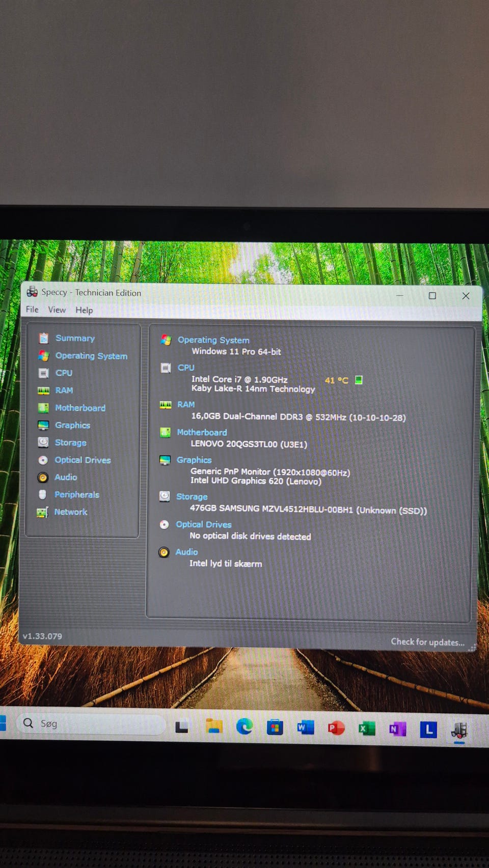Viewport: 489px width, 868px height.
Task: Open Task View from the taskbar
Action: (x=182, y=727)
